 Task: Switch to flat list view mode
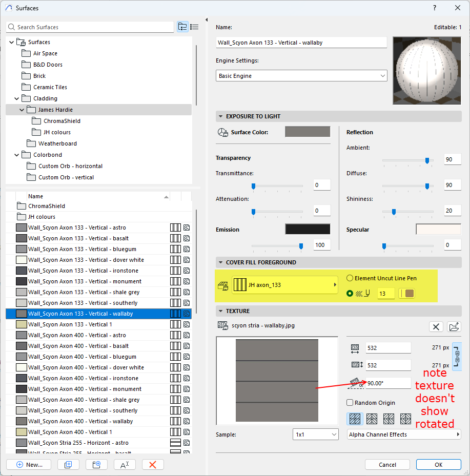coord(194,27)
